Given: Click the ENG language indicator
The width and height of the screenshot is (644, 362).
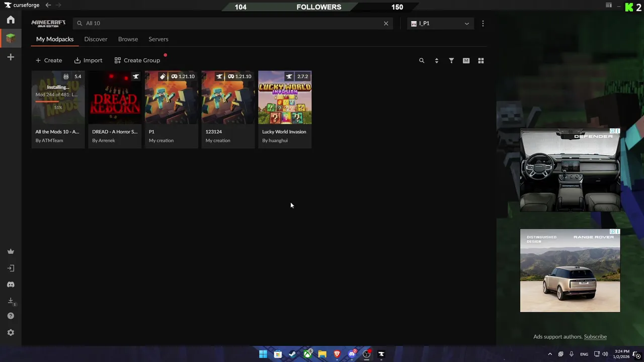Looking at the screenshot, I should coord(584,354).
